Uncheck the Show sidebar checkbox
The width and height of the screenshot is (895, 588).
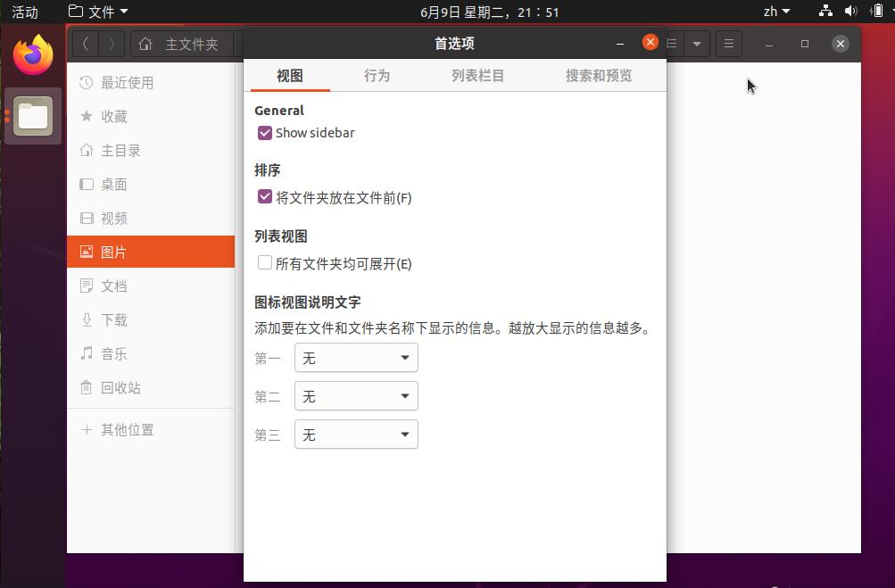(265, 133)
